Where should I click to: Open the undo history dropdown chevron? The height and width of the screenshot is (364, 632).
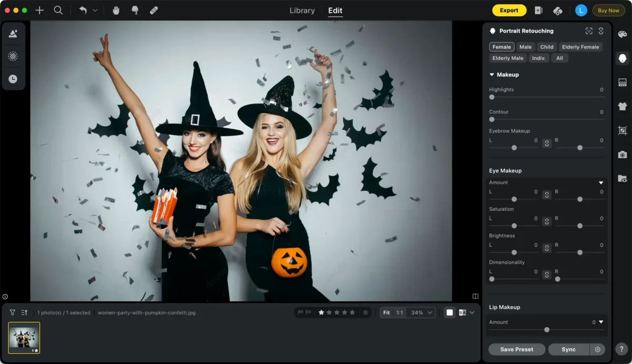[x=95, y=10]
